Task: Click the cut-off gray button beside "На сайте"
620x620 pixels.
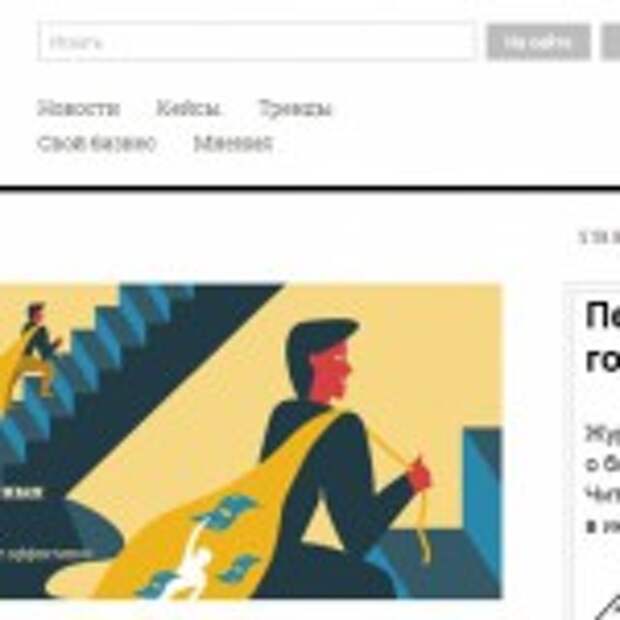Action: (611, 42)
